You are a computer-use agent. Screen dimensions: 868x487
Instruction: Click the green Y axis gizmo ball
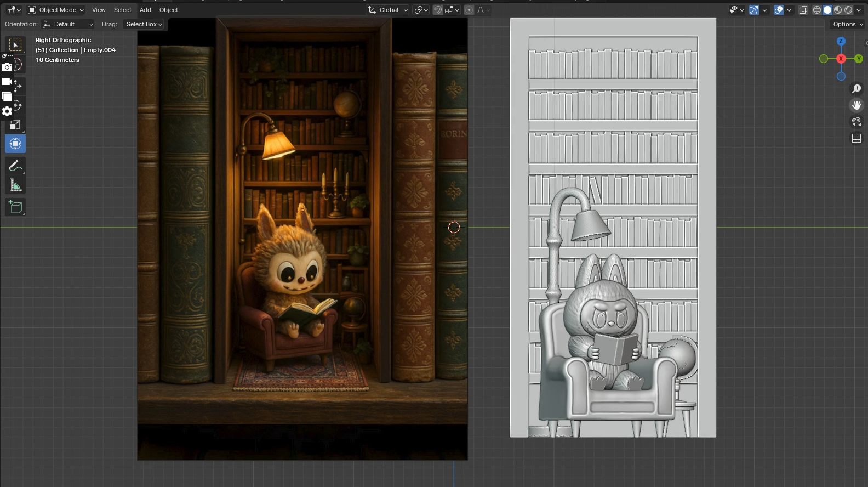click(859, 59)
